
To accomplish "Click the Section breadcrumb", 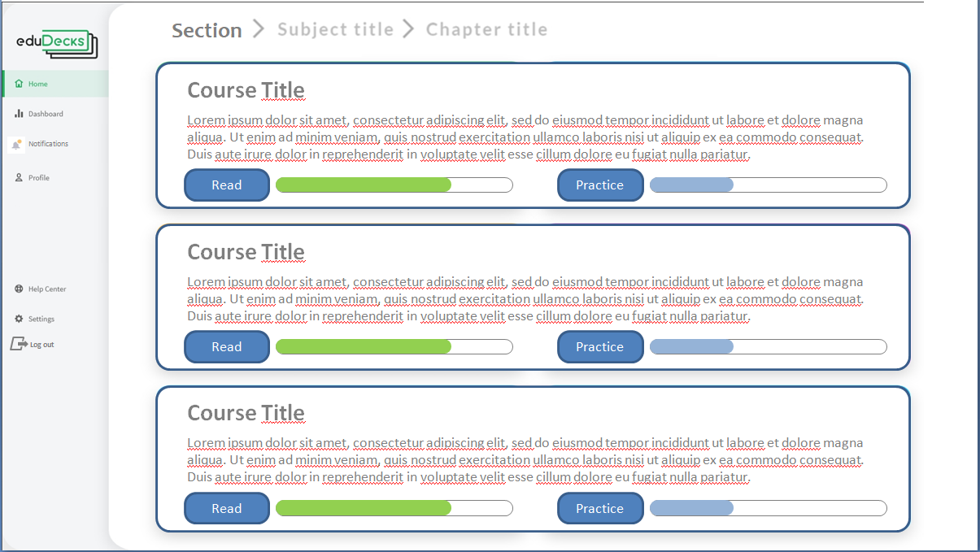I will [x=207, y=30].
